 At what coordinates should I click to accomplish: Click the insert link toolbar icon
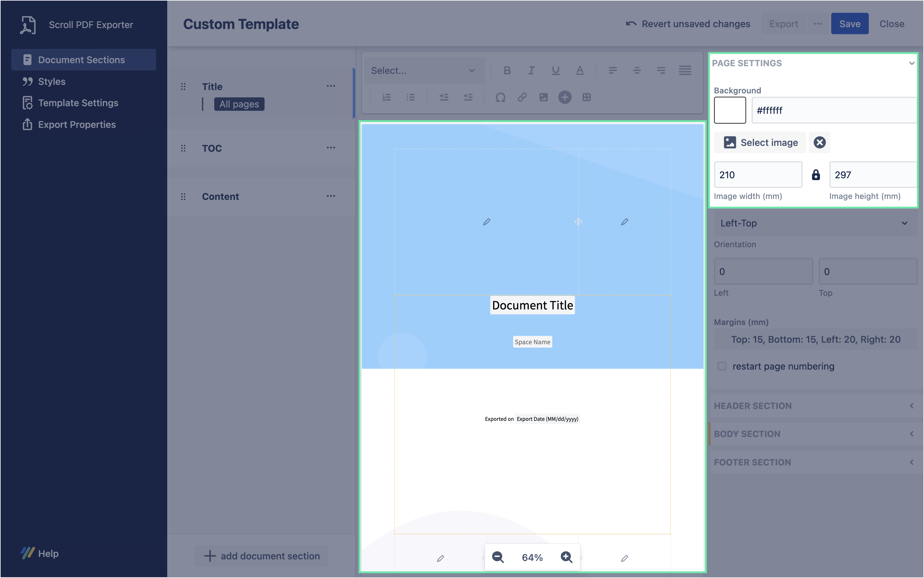522,97
